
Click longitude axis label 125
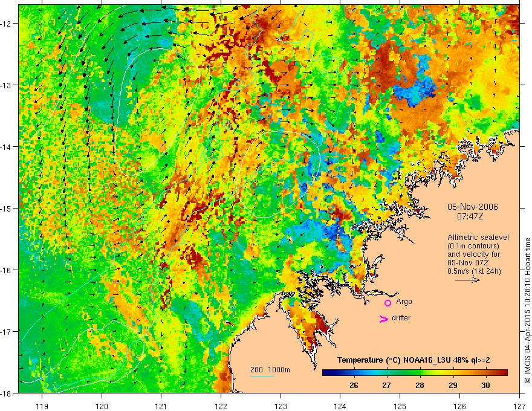click(400, 406)
